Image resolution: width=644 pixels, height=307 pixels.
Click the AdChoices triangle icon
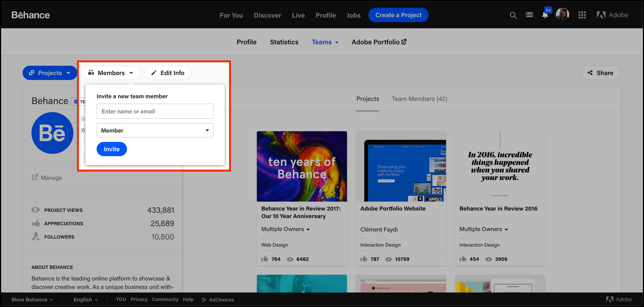(x=204, y=299)
